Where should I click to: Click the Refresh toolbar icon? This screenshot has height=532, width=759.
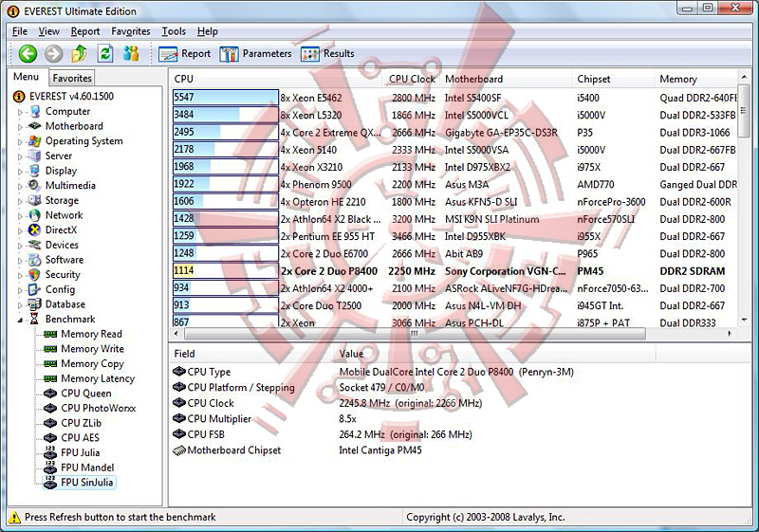(105, 54)
